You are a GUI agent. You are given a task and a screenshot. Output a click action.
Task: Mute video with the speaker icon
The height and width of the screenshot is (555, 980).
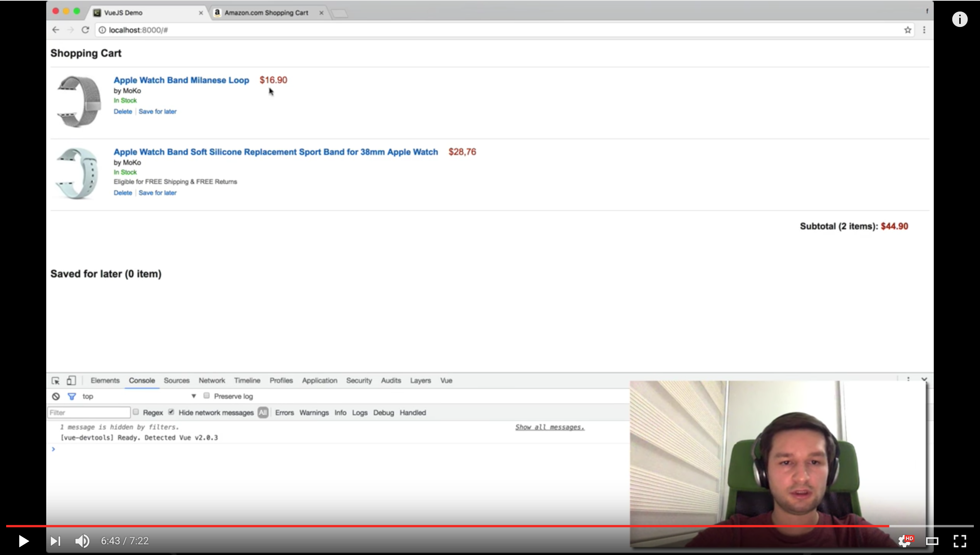point(82,541)
